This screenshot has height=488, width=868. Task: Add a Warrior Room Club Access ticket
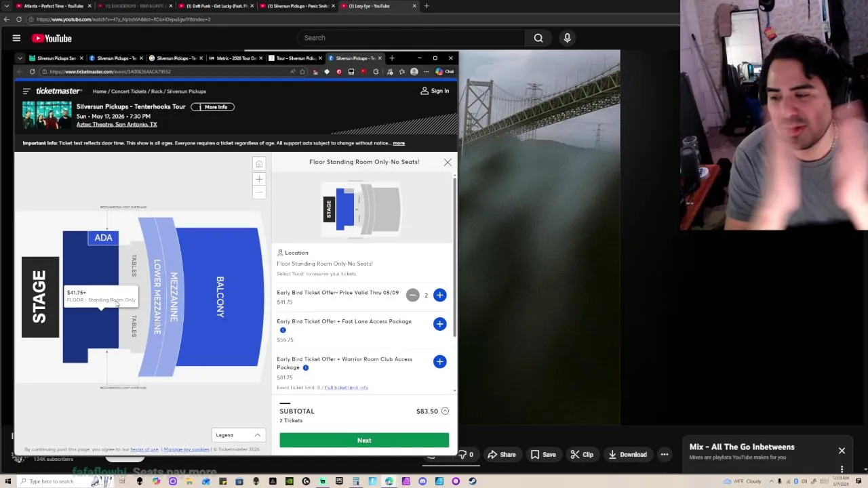click(439, 361)
